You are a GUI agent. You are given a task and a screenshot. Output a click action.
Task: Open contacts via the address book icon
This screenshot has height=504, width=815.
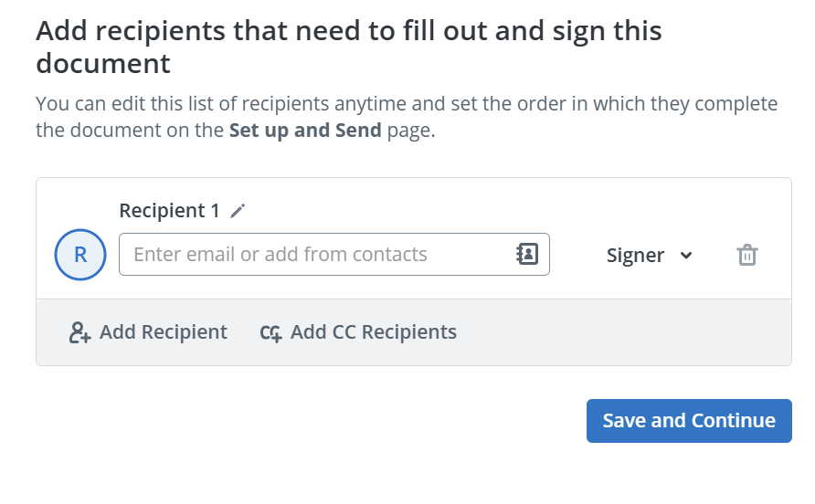point(527,254)
